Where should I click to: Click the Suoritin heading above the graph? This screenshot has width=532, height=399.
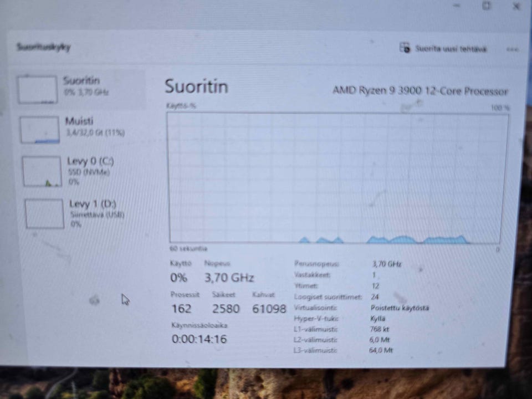click(x=196, y=86)
